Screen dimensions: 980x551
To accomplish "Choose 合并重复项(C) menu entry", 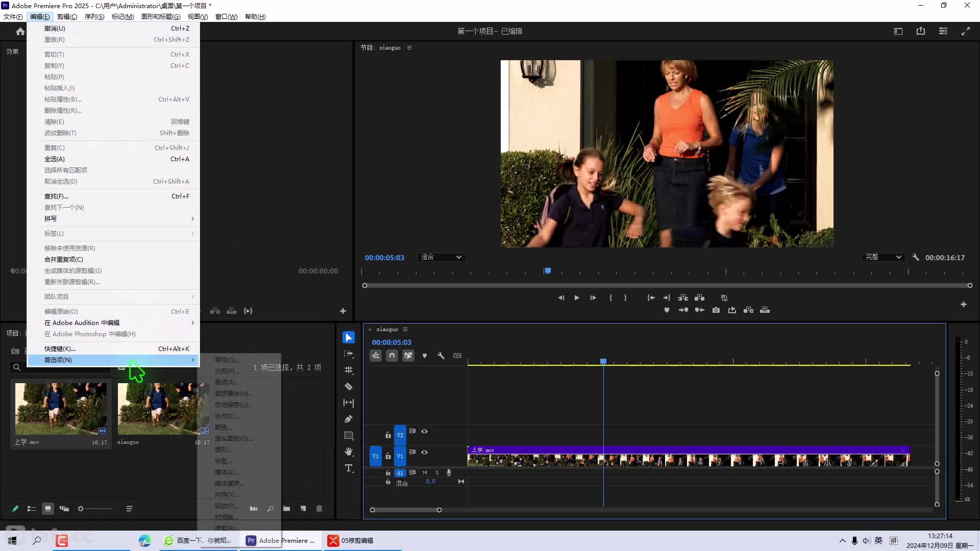I will (113, 259).
